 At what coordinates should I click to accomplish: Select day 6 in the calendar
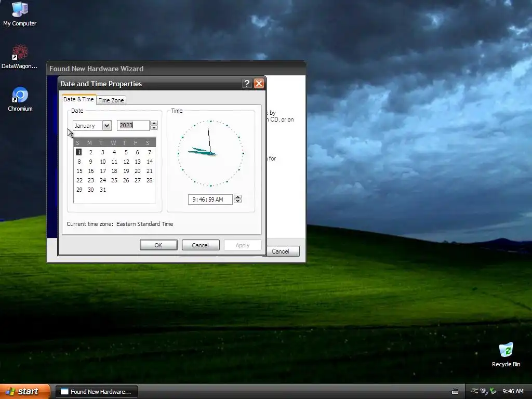click(137, 152)
